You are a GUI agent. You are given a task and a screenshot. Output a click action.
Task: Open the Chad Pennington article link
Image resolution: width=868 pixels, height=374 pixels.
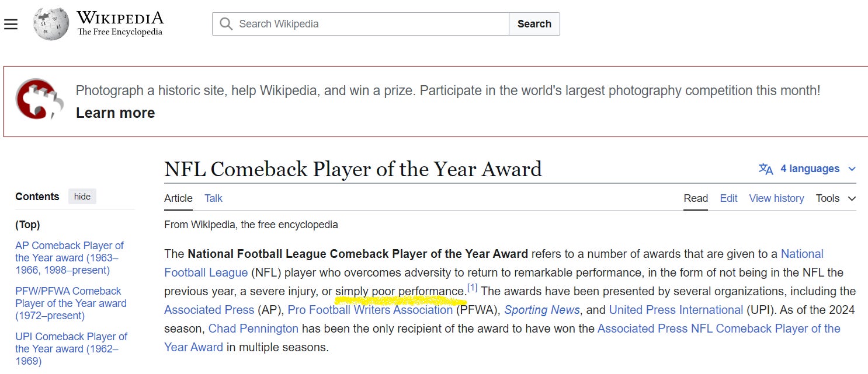click(254, 328)
